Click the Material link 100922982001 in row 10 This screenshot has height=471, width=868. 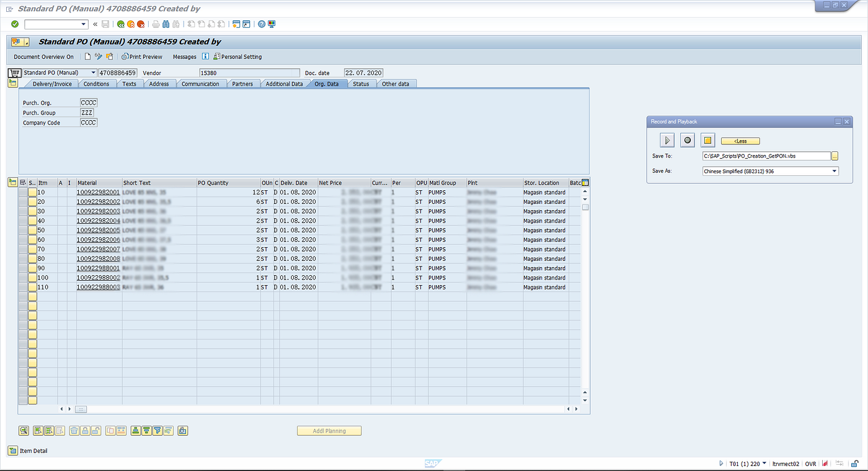(x=99, y=192)
